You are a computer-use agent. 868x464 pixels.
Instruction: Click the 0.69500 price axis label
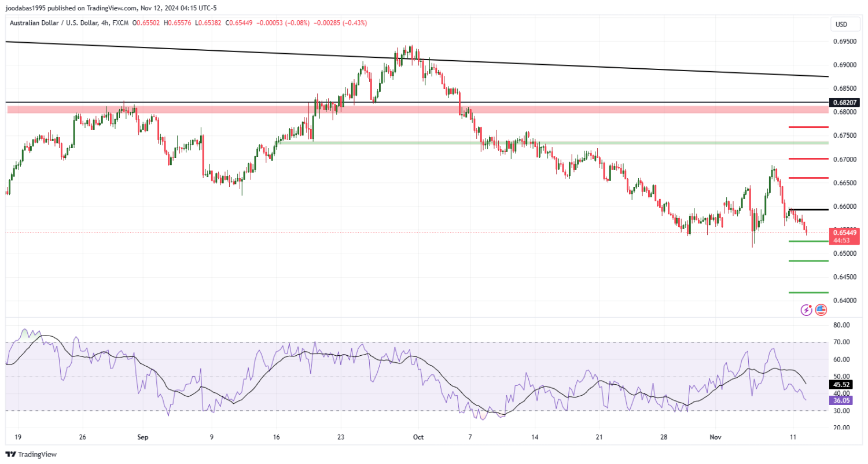coord(845,42)
